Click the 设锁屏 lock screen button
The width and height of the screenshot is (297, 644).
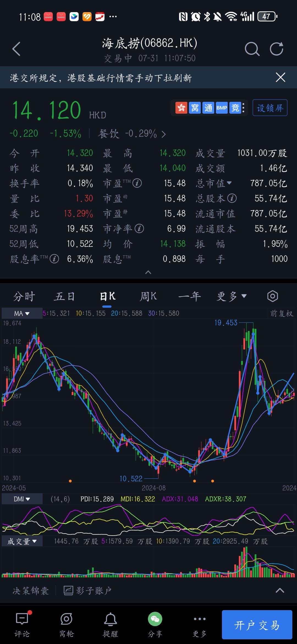click(x=270, y=108)
